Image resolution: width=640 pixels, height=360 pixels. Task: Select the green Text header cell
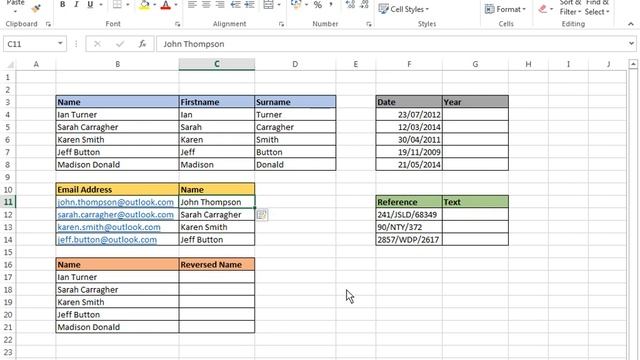[x=476, y=202]
